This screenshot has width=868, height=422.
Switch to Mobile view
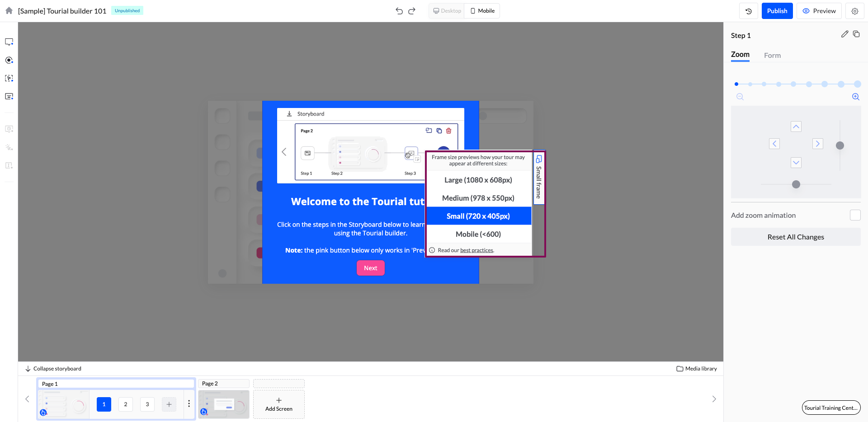tap(482, 11)
